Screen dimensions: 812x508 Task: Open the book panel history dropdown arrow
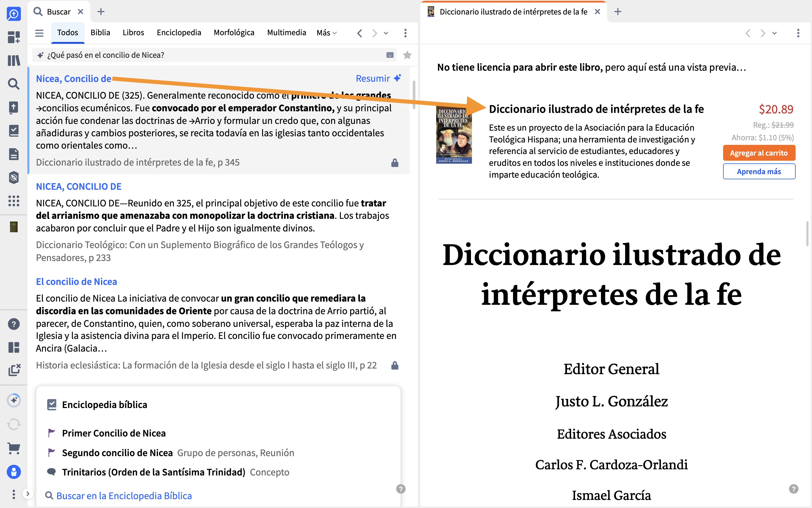click(774, 33)
